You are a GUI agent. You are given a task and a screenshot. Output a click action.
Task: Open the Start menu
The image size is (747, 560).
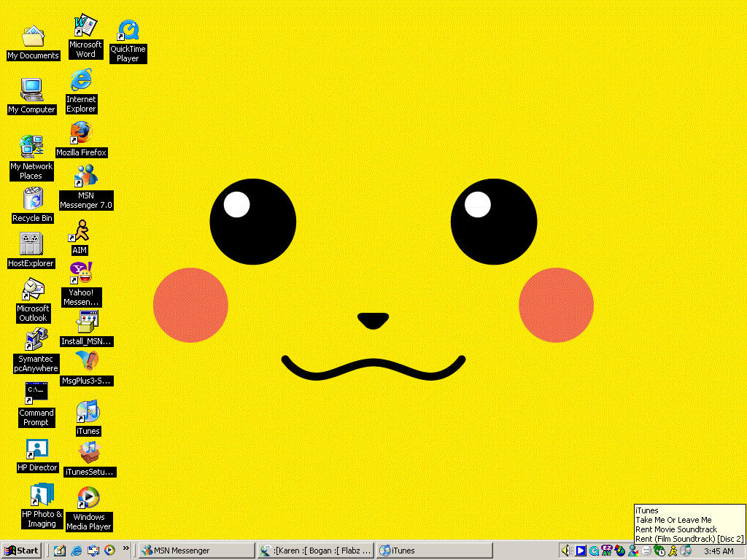(x=21, y=551)
